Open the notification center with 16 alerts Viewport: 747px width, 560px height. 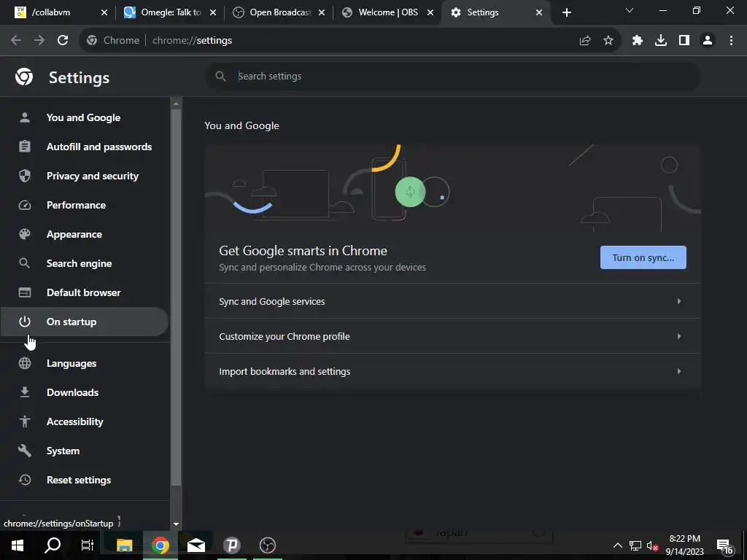(724, 546)
